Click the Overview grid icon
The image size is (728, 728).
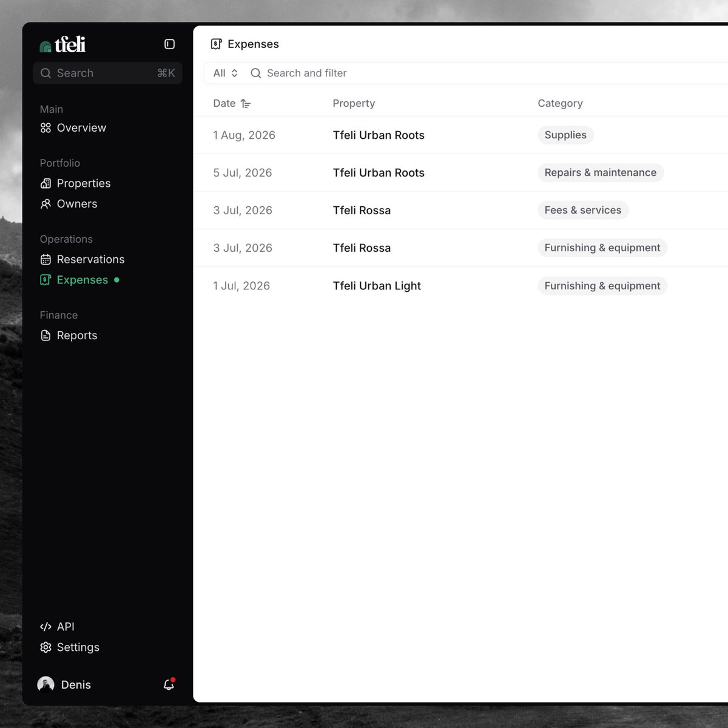pos(45,128)
